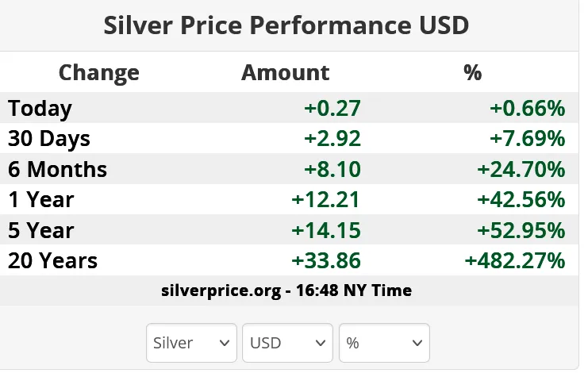Click the 6 Months row label
The image size is (588, 373).
point(57,169)
